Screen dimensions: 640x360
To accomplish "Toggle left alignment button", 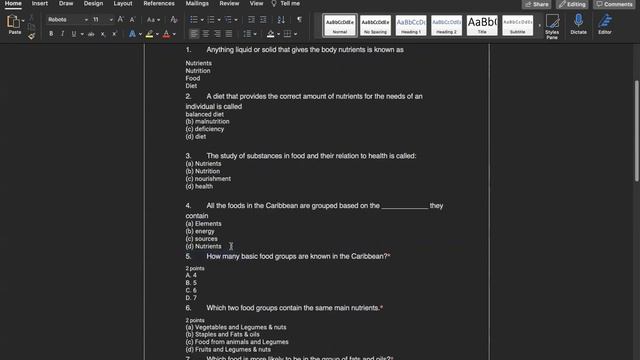I will (194, 34).
